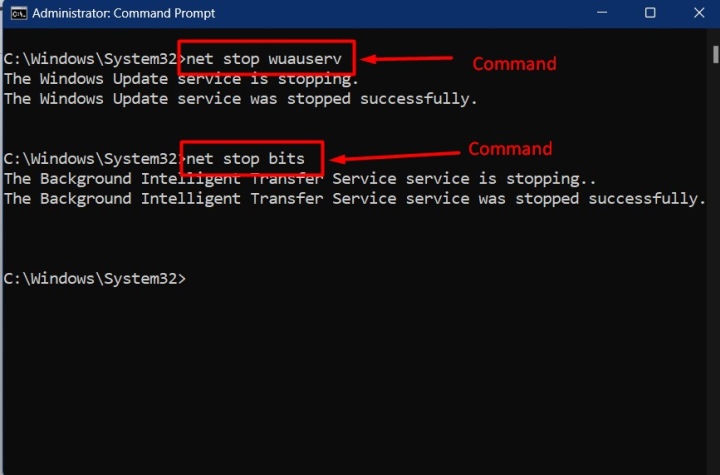The image size is (720, 475).
Task: Click the second C:\Windows\System32> prompt path
Action: [91, 158]
